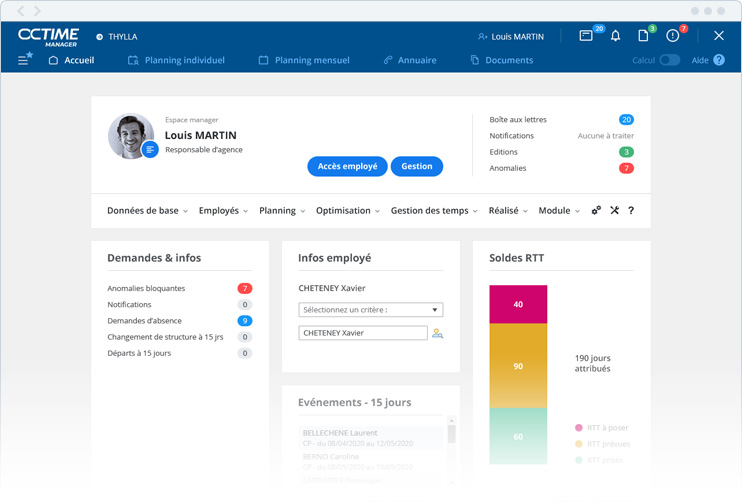Open the favorites hamburger menu icon
The height and width of the screenshot is (502, 742).
pos(24,60)
